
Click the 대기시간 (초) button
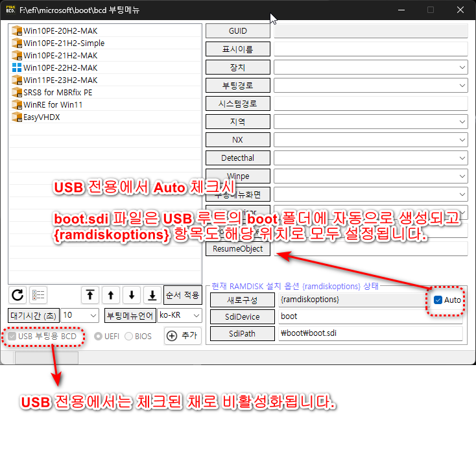33,316
